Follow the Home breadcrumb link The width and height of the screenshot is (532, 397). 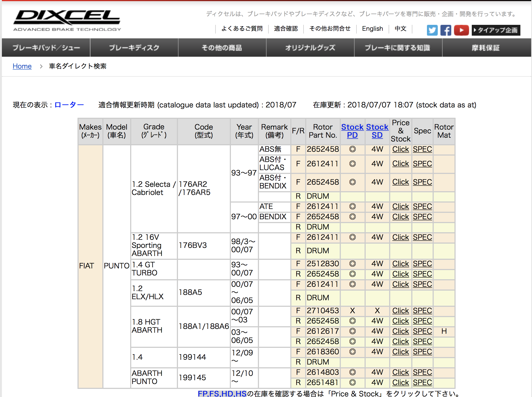pos(22,66)
